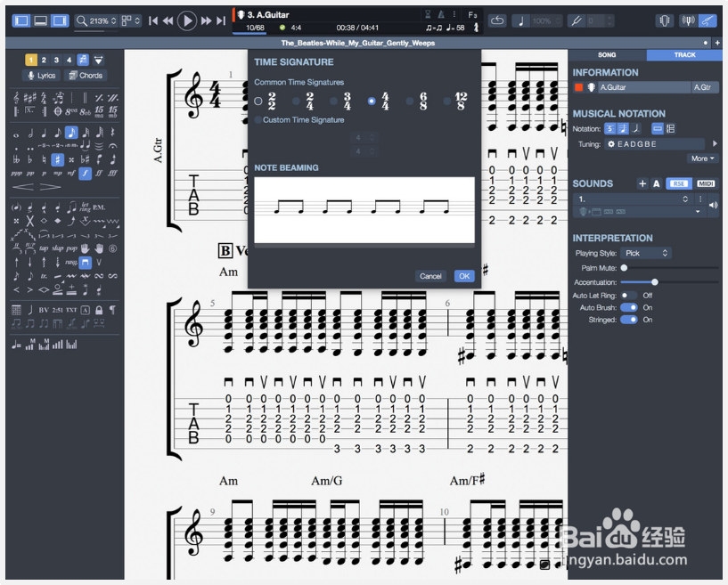This screenshot has width=728, height=585.
Task: Select the highlighted downstroke pick symbol
Action: pos(85,263)
